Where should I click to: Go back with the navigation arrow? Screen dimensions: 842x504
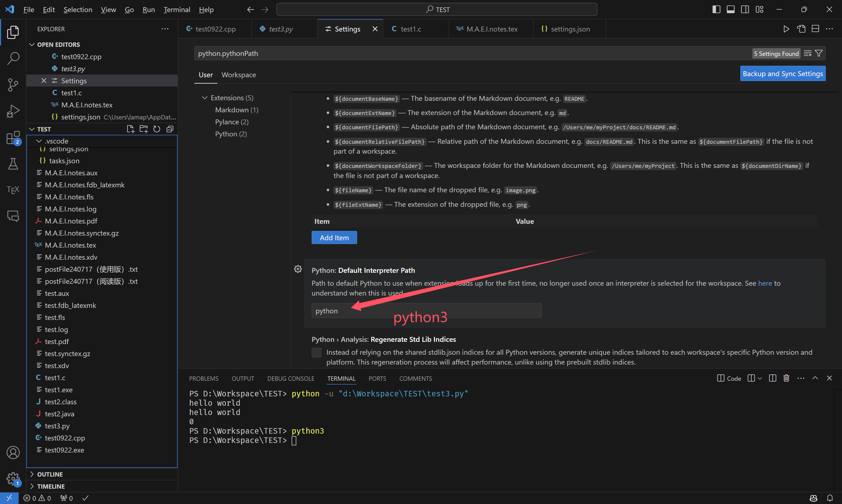pyautogui.click(x=251, y=10)
